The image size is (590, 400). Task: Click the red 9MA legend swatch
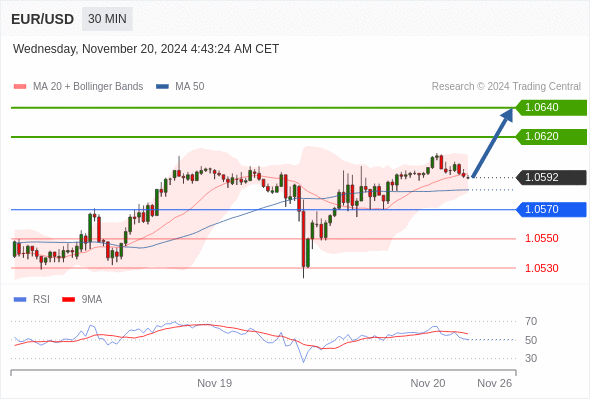68,300
